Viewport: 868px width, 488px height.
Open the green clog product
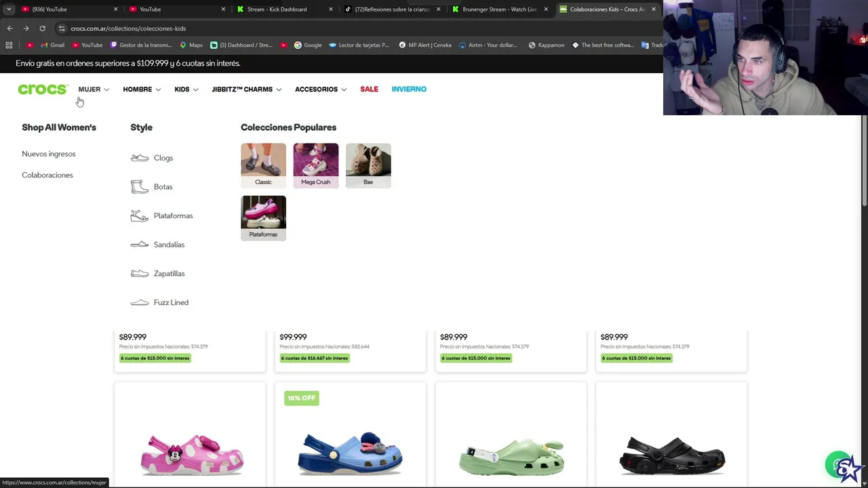[511, 455]
